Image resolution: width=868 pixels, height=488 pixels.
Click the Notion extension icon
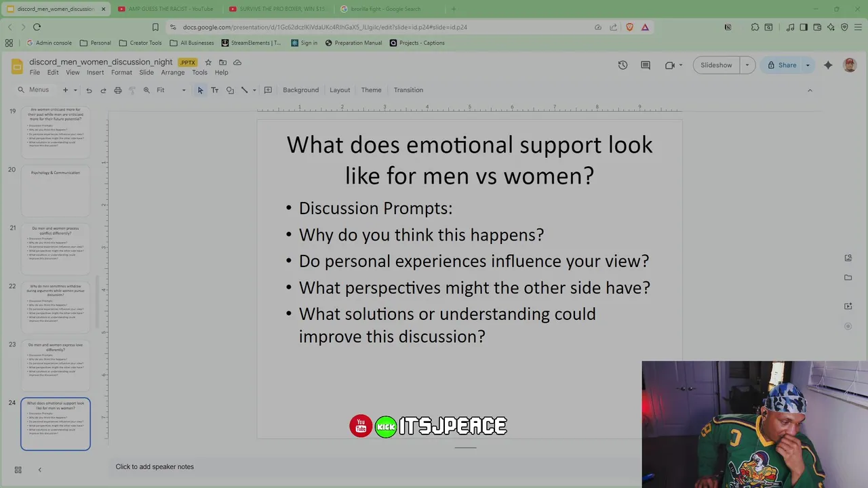click(728, 27)
